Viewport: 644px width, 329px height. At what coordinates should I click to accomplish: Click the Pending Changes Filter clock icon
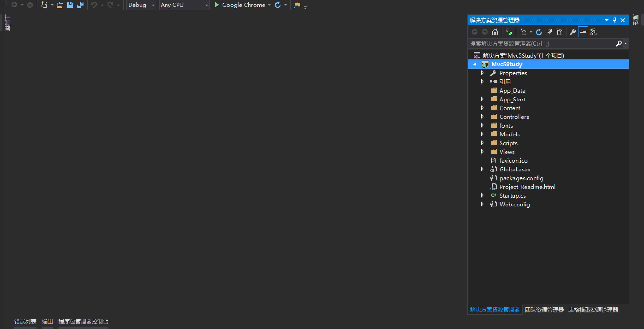click(x=523, y=32)
